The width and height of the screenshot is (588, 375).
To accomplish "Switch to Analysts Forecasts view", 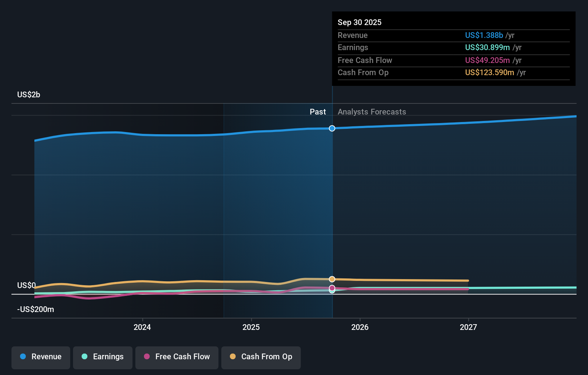I will [372, 112].
